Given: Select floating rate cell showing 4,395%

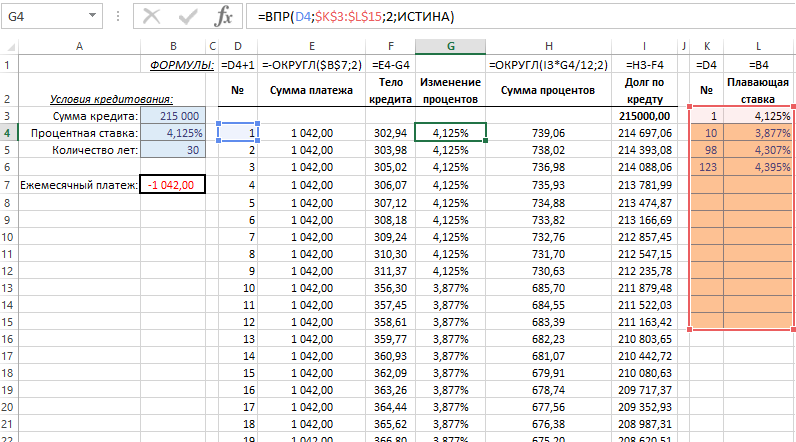Looking at the screenshot, I should (759, 167).
